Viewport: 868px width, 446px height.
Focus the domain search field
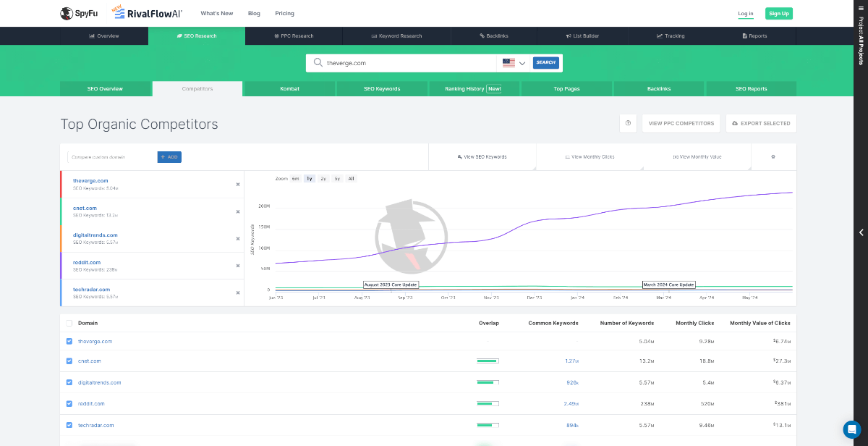410,63
